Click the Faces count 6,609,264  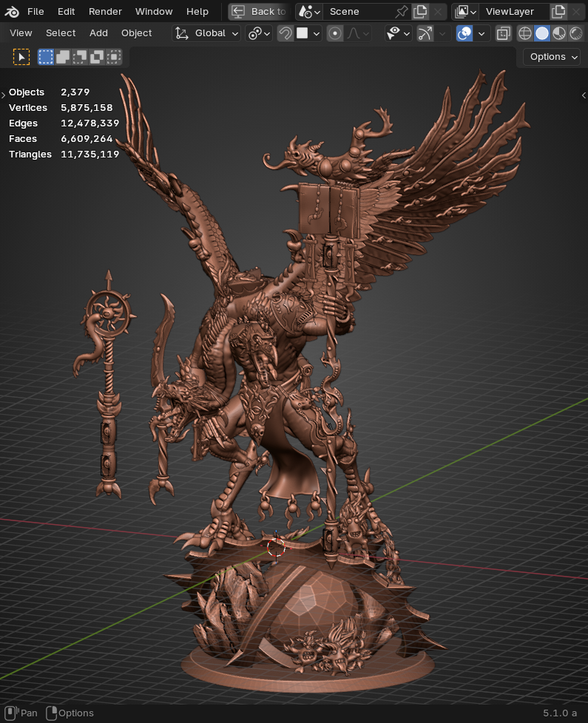click(x=87, y=139)
